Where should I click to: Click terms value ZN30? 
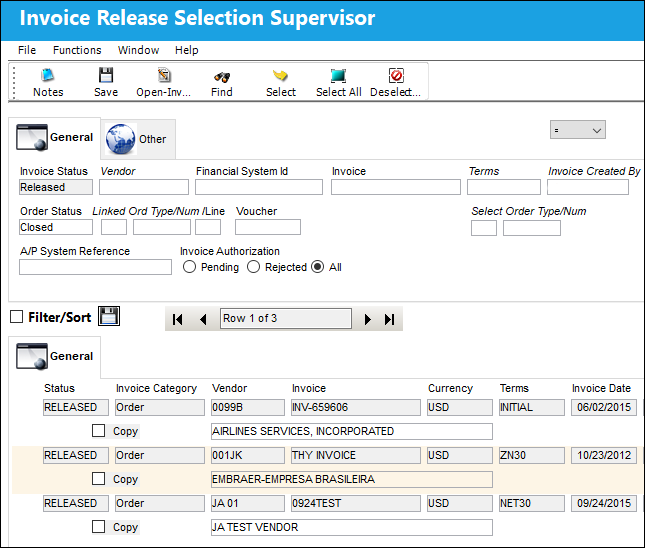point(532,455)
